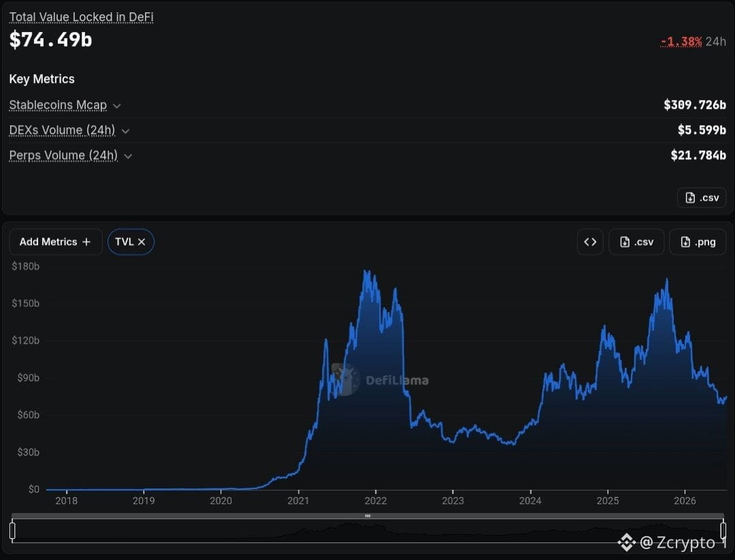Click the $180b y-axis label
This screenshot has width=735, height=560.
[26, 267]
